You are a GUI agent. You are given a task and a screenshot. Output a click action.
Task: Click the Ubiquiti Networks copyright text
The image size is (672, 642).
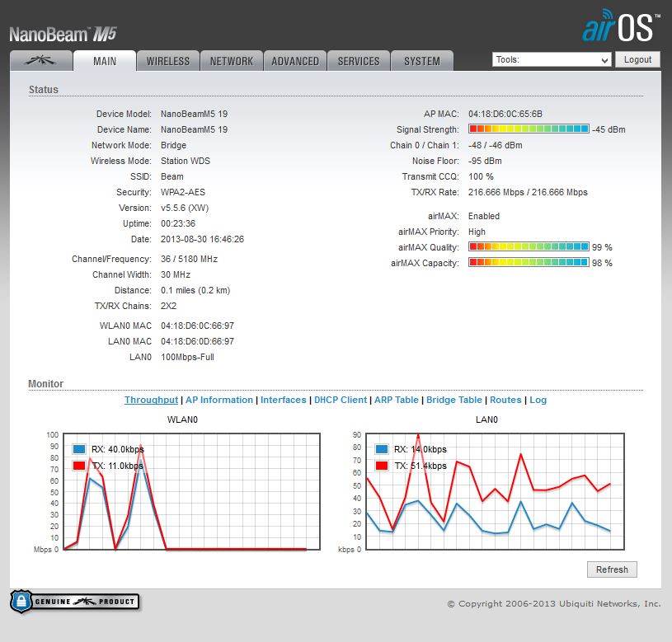point(554,603)
